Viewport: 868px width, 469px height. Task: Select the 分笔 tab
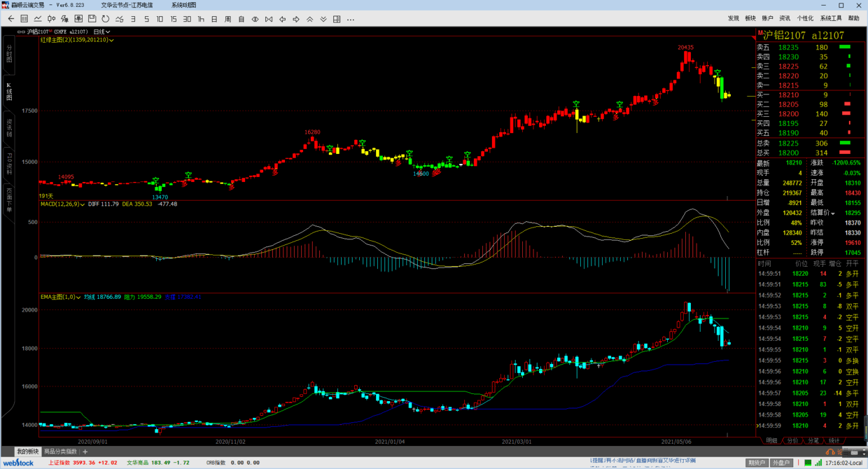813,441
